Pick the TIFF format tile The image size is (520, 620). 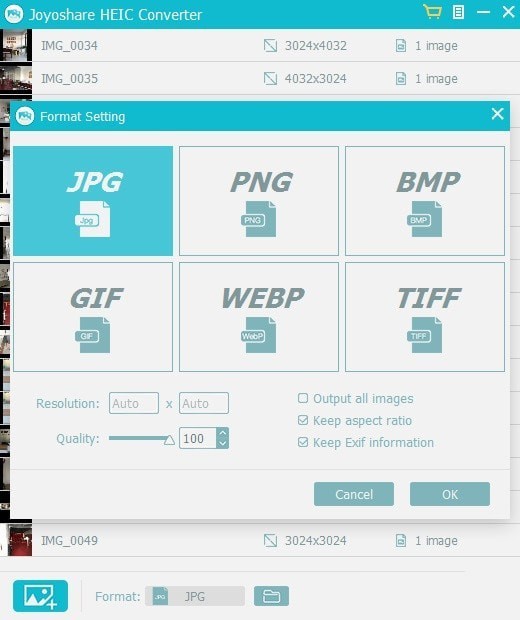point(425,317)
